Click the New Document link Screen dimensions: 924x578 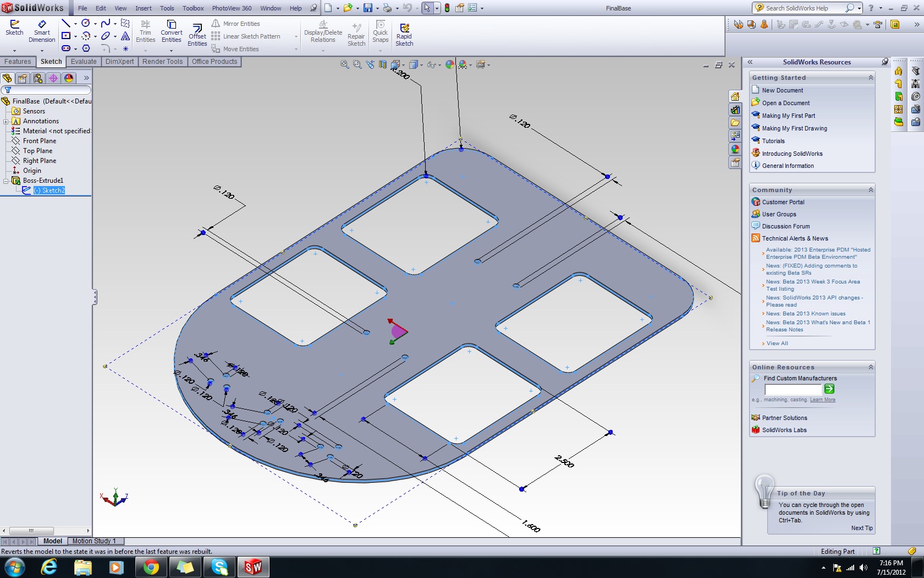click(782, 90)
